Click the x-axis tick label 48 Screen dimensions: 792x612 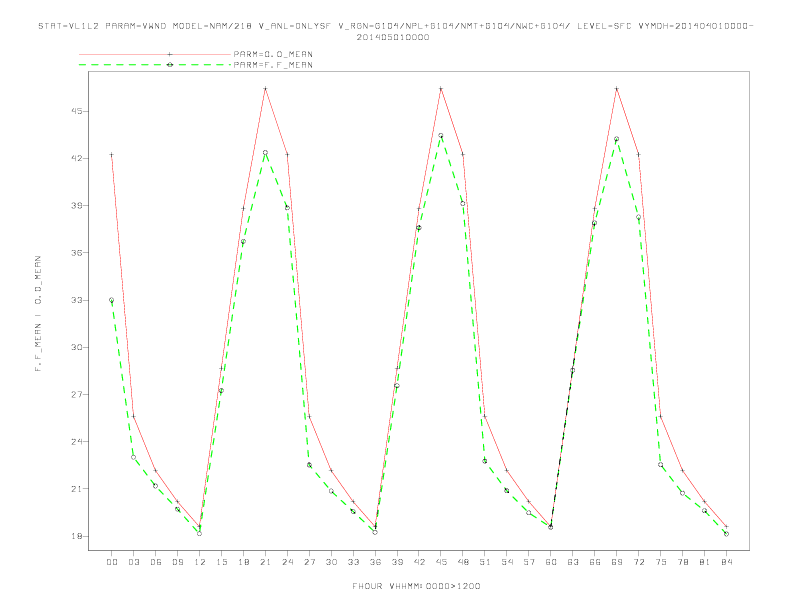click(463, 562)
